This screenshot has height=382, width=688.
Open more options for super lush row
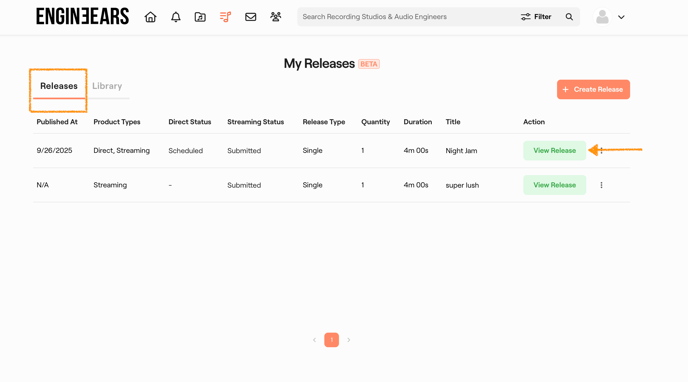pyautogui.click(x=601, y=185)
